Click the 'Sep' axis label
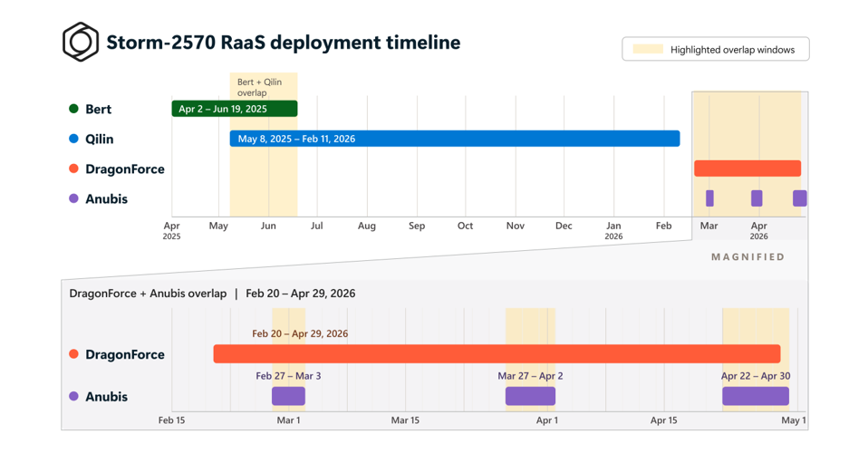 [417, 226]
